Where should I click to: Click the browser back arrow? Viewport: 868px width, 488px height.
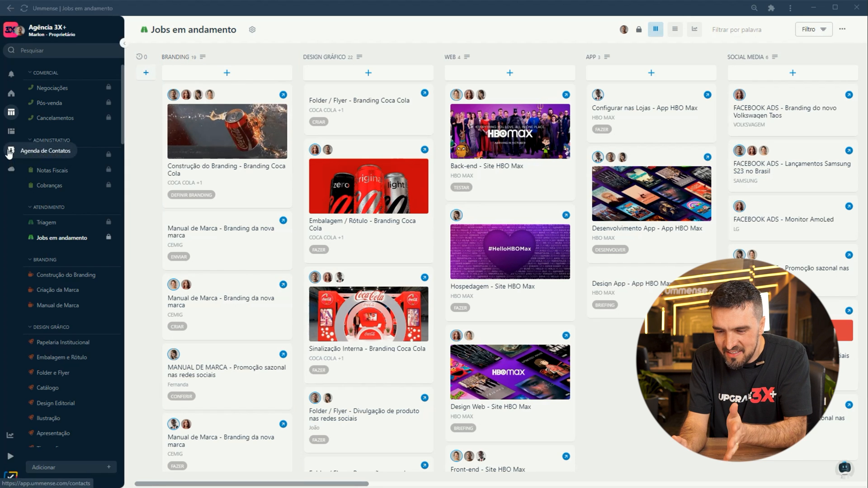click(10, 8)
